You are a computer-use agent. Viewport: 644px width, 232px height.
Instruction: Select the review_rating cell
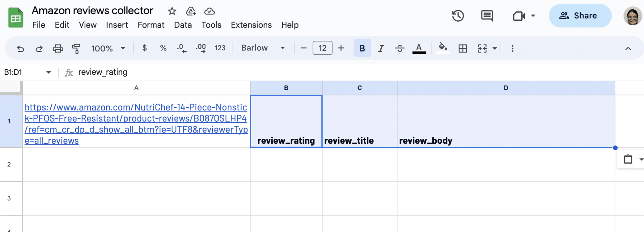(286, 121)
